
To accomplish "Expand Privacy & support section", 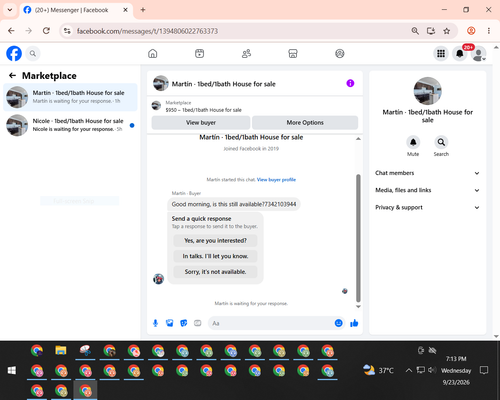I will (x=428, y=207).
